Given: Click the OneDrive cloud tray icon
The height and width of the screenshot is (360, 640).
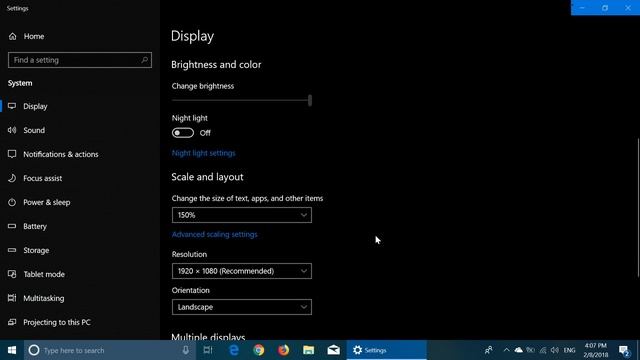Looking at the screenshot, I should point(518,350).
